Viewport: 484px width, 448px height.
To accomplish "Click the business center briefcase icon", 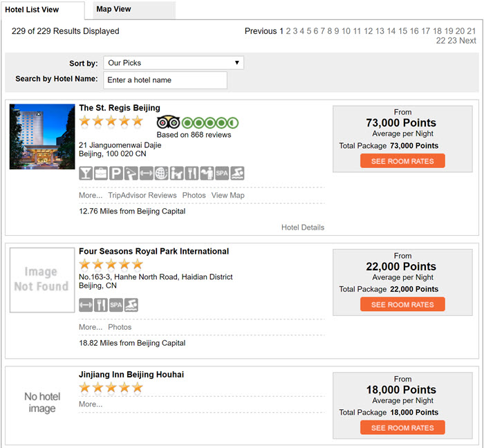I will pos(101,173).
